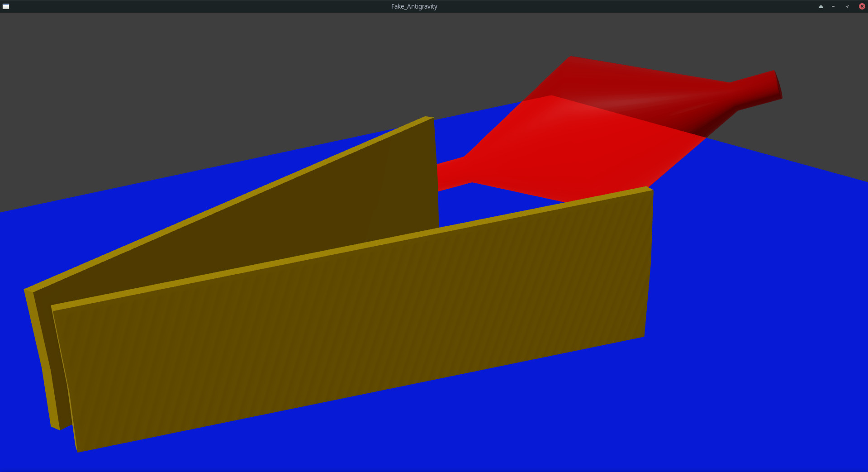Click the minimize dash icon
868x472 pixels.
point(833,6)
